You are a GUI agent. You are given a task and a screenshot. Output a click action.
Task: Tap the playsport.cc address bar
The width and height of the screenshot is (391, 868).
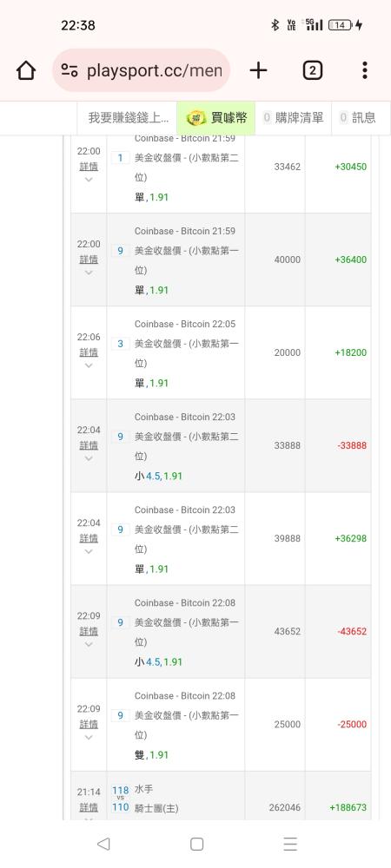click(x=142, y=70)
